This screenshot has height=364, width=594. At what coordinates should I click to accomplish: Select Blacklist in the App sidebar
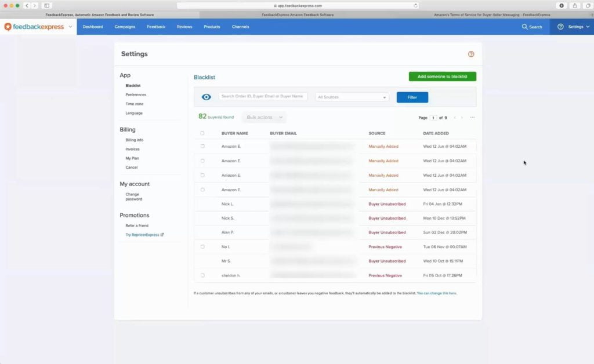click(133, 86)
